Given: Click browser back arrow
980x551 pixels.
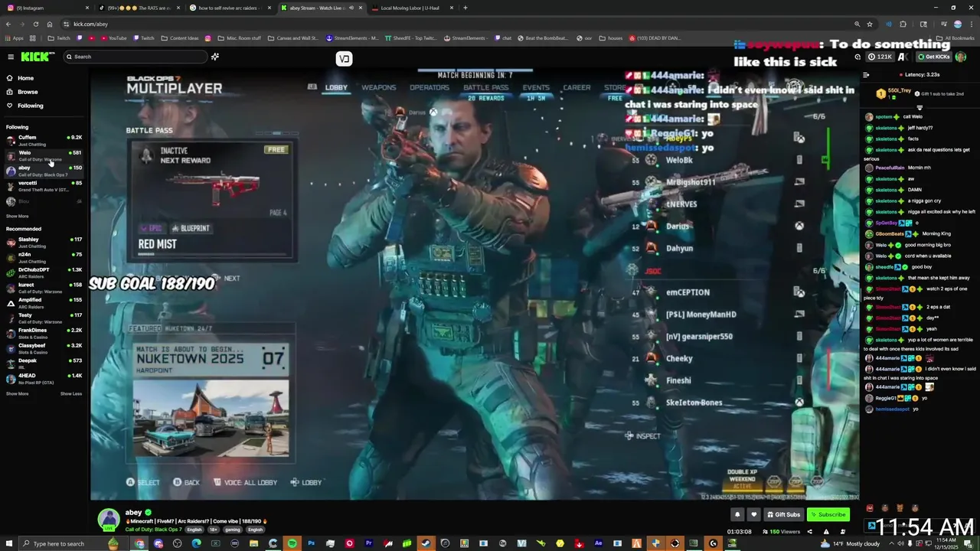Looking at the screenshot, I should click(x=9, y=24).
